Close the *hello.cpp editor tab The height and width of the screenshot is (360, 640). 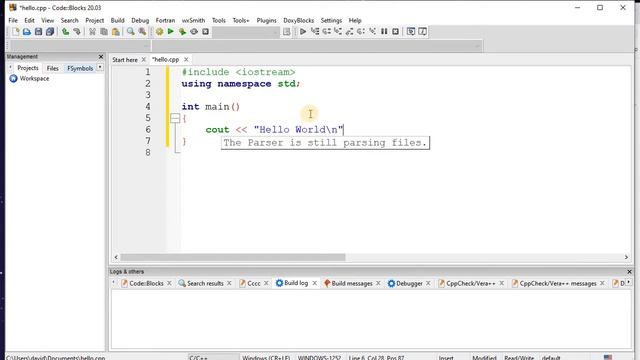click(x=186, y=60)
